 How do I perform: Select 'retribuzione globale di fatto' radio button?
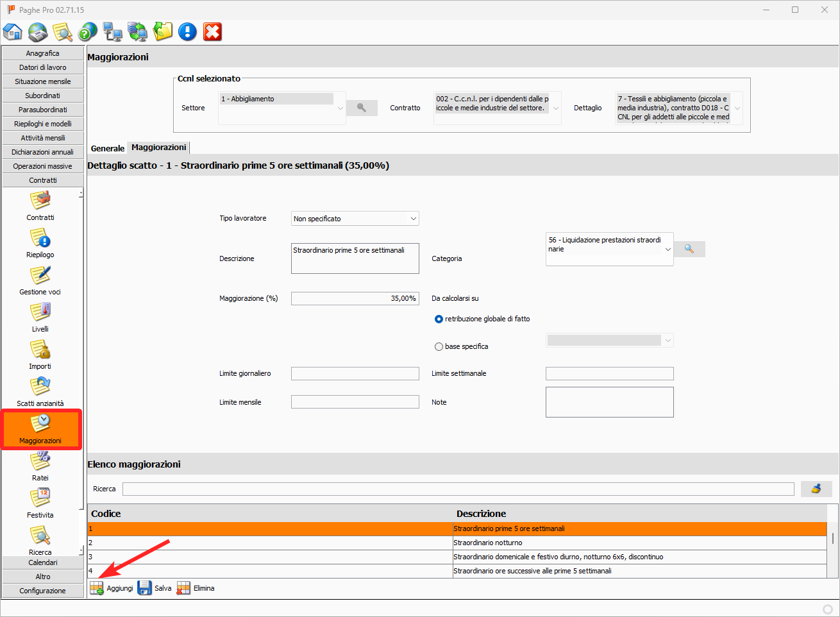coord(439,319)
